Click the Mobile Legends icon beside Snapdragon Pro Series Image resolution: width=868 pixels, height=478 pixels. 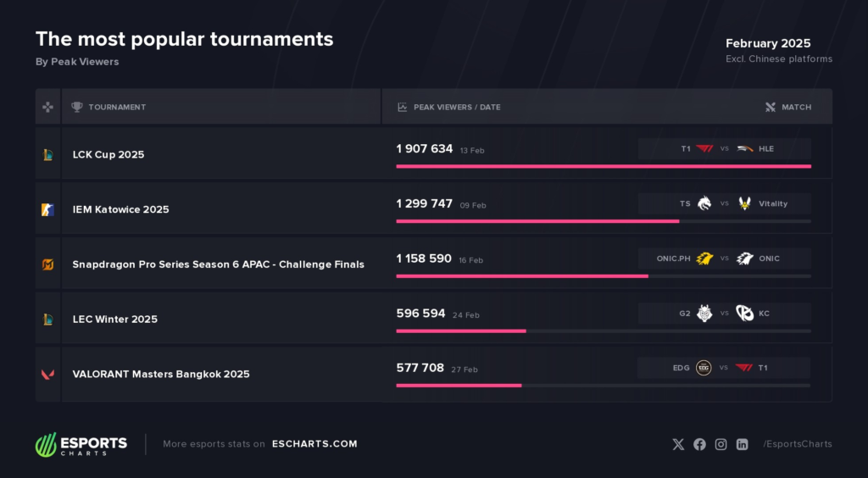coord(48,264)
